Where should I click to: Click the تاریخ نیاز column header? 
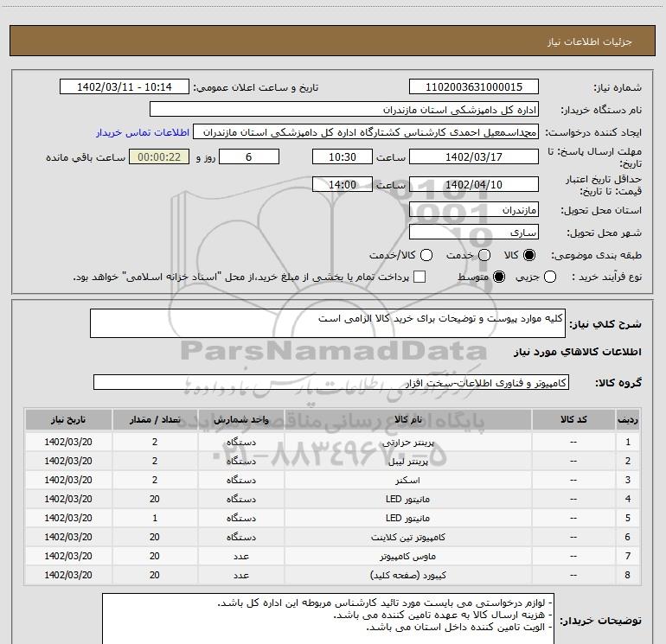[x=68, y=419]
